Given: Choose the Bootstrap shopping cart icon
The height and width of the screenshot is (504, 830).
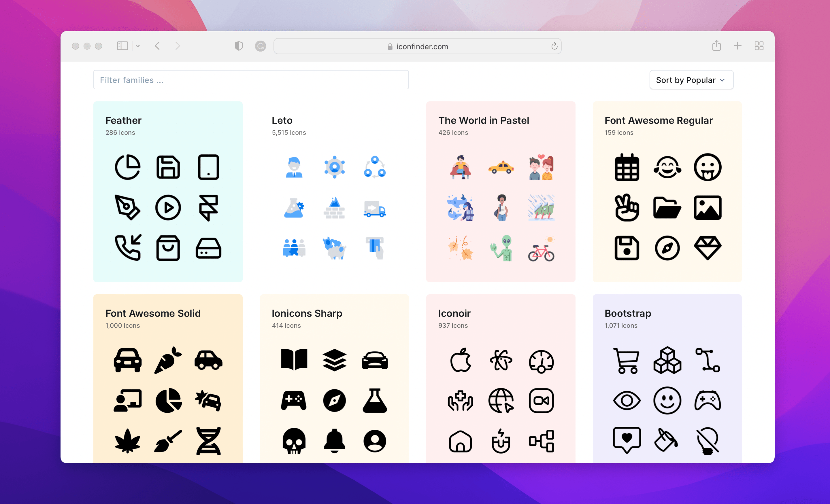Looking at the screenshot, I should pyautogui.click(x=627, y=361).
